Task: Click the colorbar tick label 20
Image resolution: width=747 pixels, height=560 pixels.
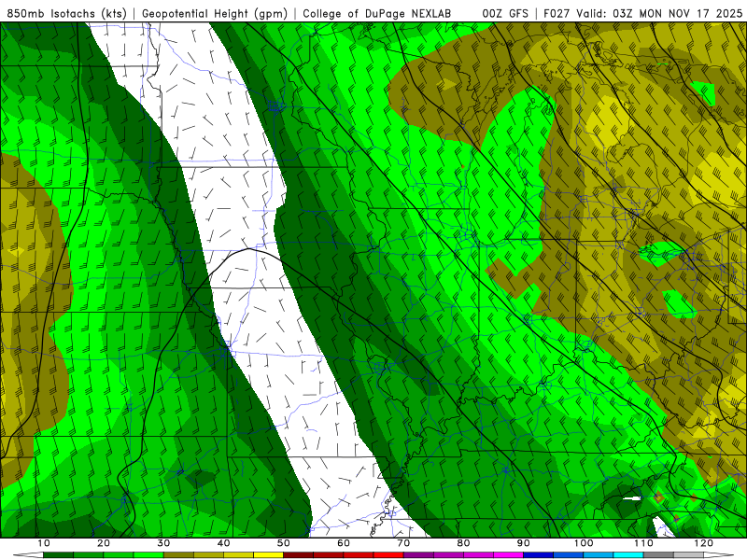Action: [x=104, y=543]
